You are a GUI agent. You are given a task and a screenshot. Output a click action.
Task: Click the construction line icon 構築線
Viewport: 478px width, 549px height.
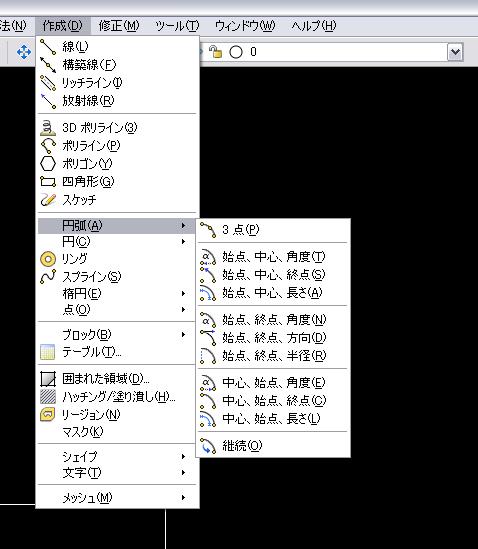click(x=48, y=65)
